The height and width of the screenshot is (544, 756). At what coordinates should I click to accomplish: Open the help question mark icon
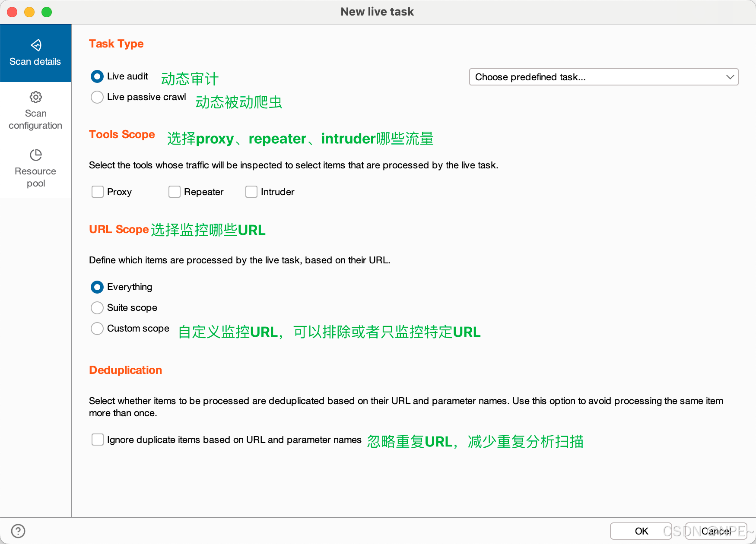[x=18, y=531]
